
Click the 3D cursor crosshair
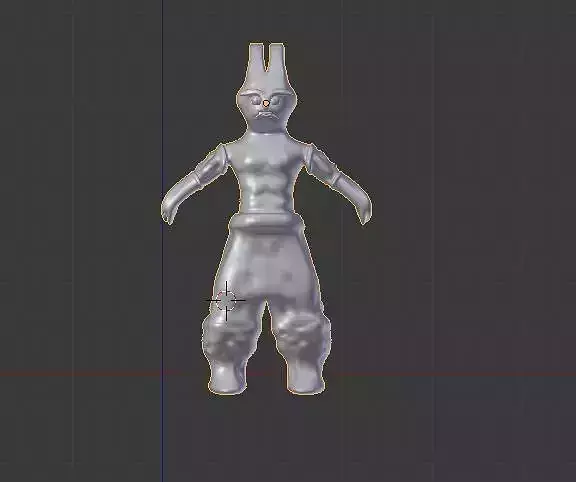(x=226, y=301)
